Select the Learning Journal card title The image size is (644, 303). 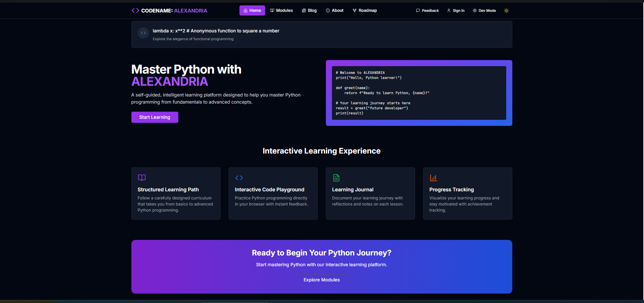click(x=353, y=190)
